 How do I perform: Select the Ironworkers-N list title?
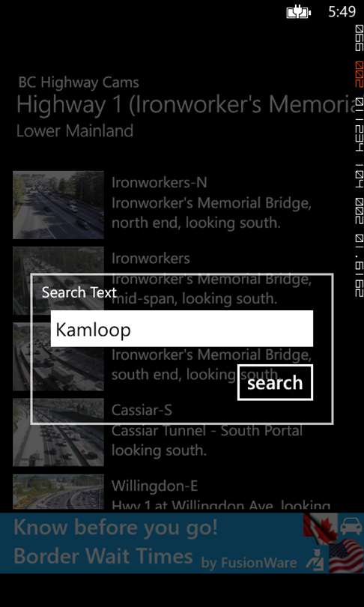[159, 182]
